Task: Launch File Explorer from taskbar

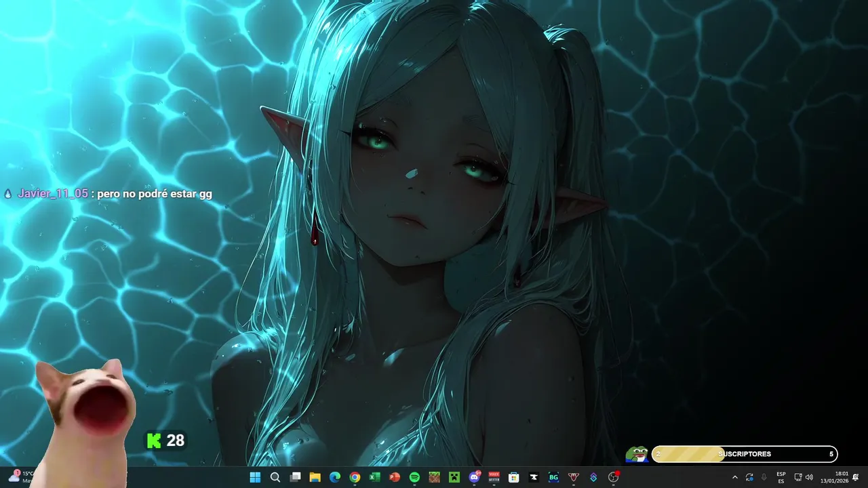Action: tap(315, 477)
